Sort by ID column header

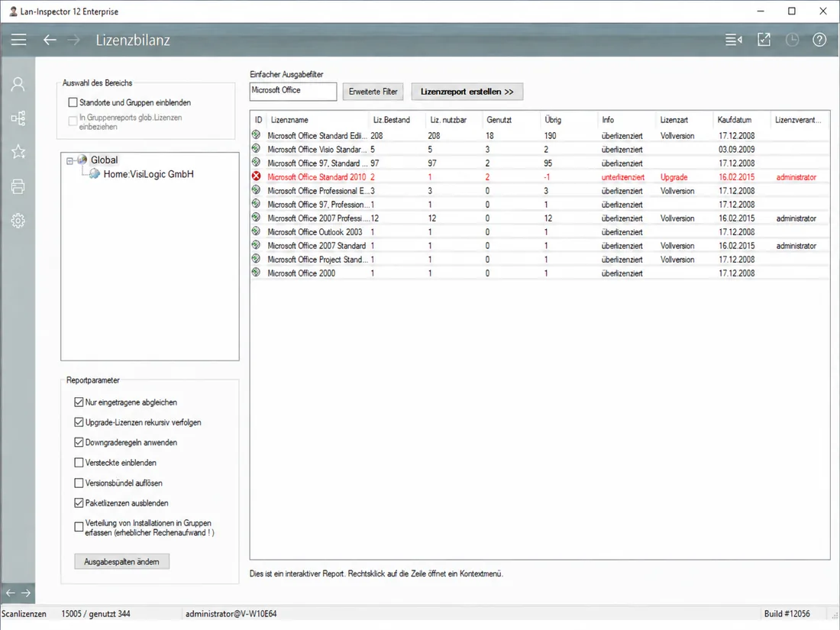(x=258, y=119)
